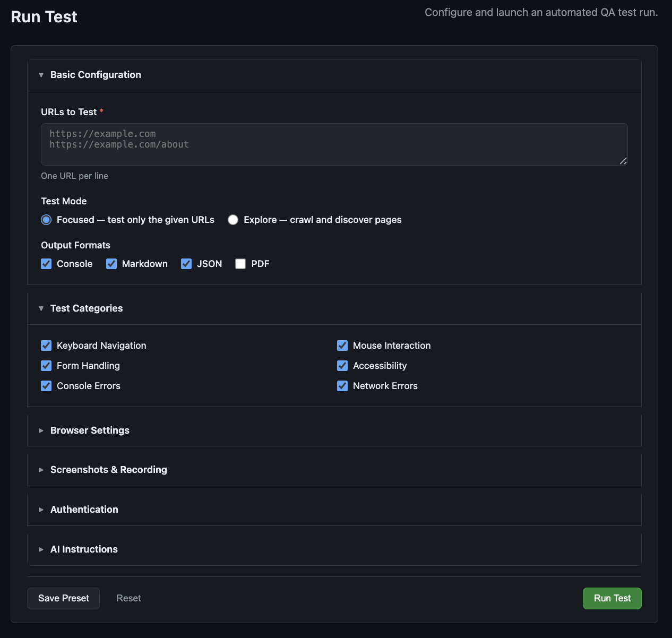Select the Focused test mode
Image resolution: width=672 pixels, height=638 pixels.
click(x=46, y=220)
